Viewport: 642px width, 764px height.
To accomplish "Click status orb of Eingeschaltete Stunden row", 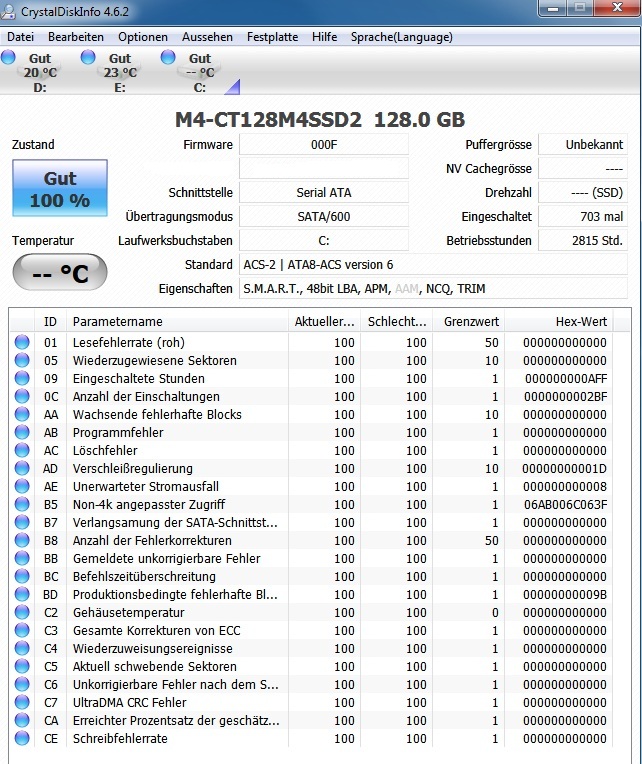I will [22, 378].
